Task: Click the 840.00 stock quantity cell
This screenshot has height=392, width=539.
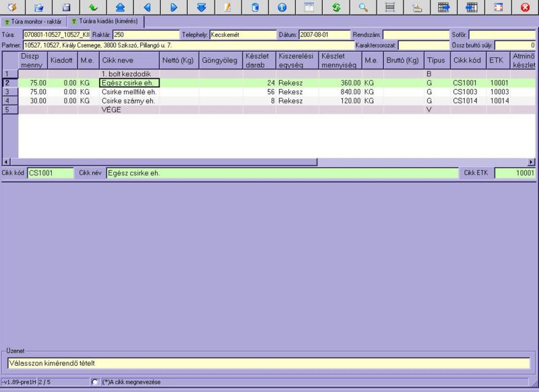Action: (340, 92)
